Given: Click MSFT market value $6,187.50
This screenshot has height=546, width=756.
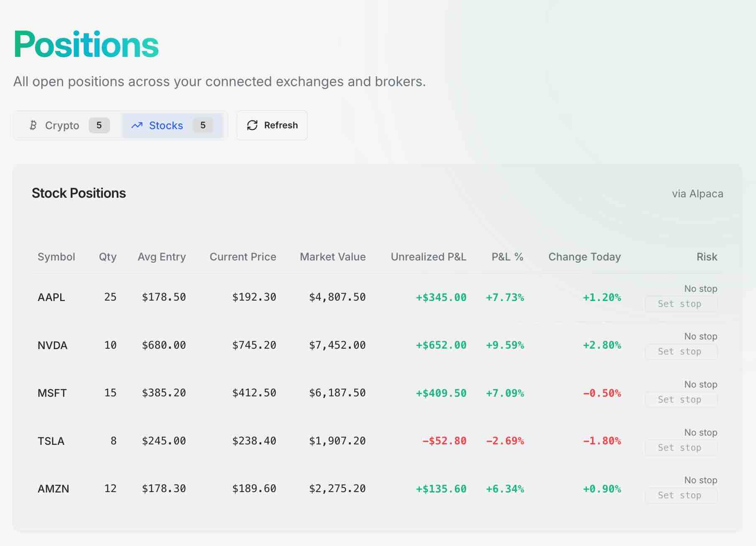Looking at the screenshot, I should (x=337, y=393).
